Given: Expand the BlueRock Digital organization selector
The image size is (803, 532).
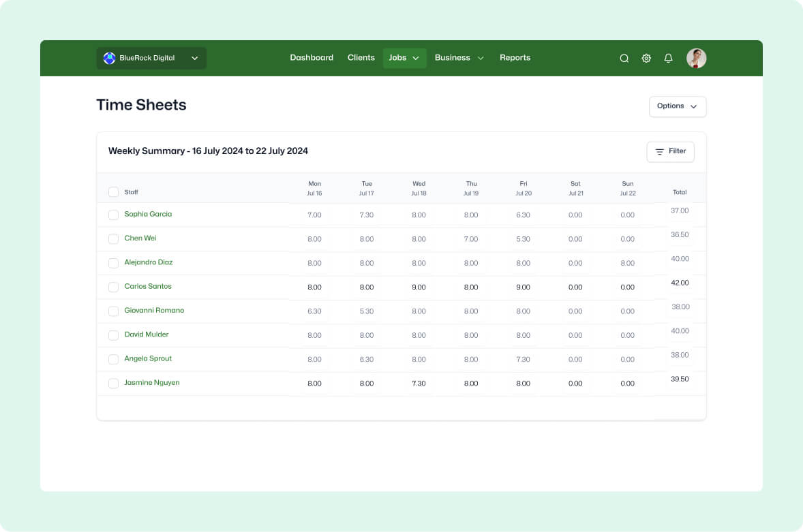Looking at the screenshot, I should click(x=194, y=58).
